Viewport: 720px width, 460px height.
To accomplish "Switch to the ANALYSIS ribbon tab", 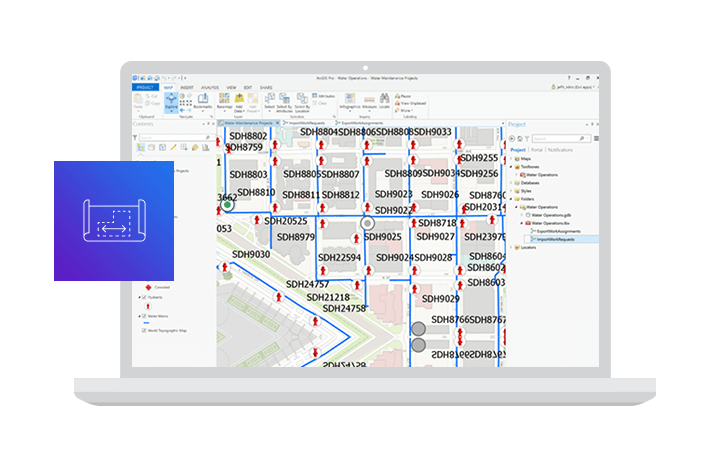I will click(210, 87).
